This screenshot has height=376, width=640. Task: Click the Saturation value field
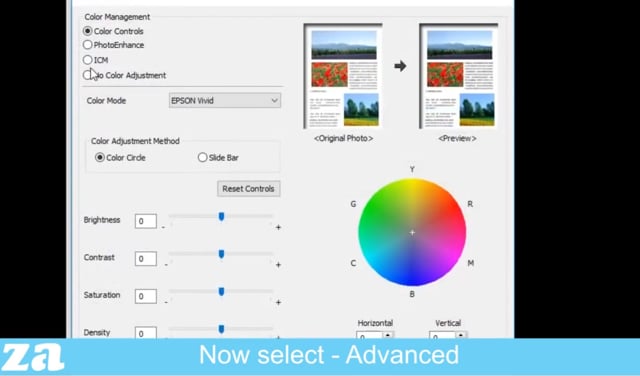[x=146, y=296]
